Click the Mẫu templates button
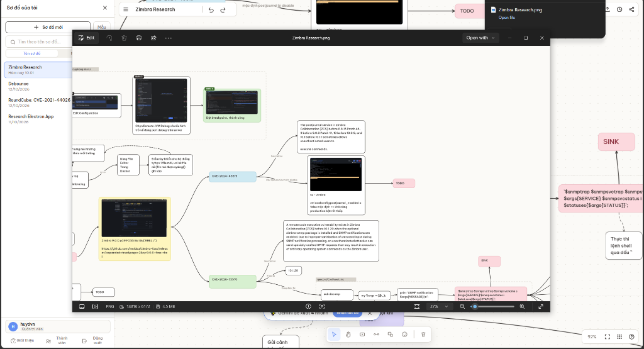The height and width of the screenshot is (349, 644). (101, 27)
